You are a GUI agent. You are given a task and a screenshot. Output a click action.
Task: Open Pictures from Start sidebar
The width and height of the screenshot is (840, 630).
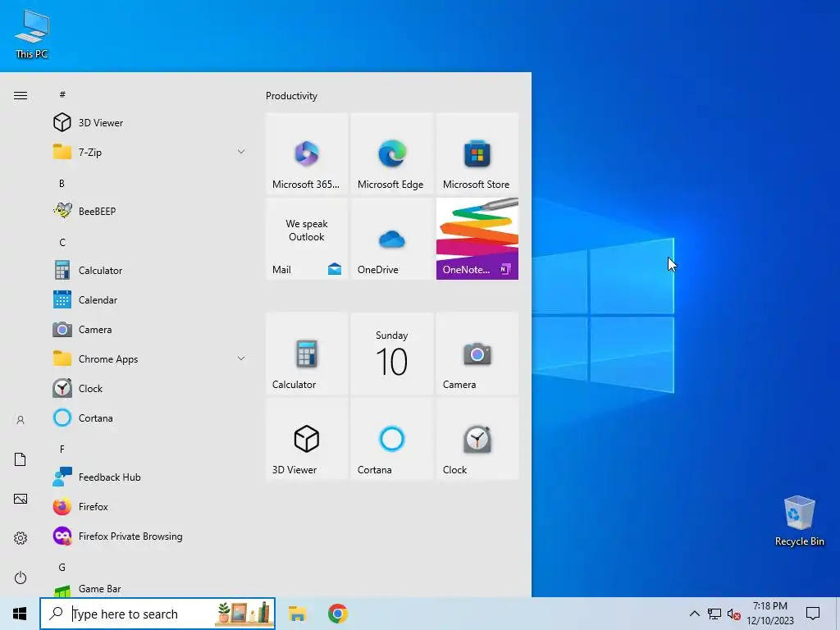click(x=21, y=499)
